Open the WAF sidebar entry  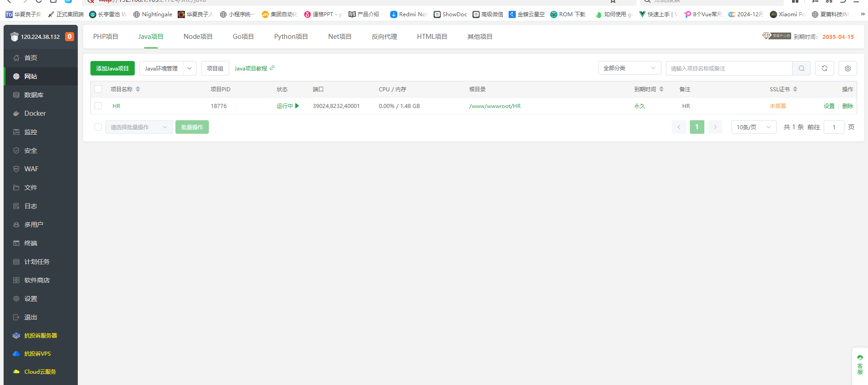31,169
